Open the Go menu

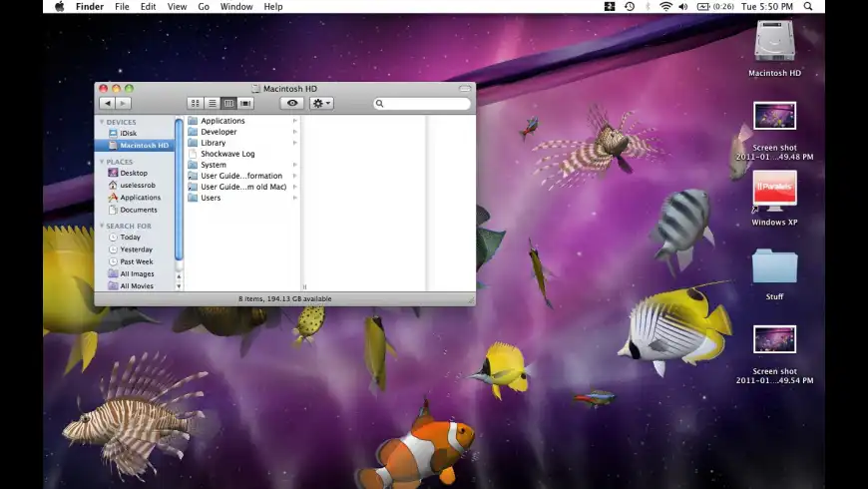click(x=204, y=7)
